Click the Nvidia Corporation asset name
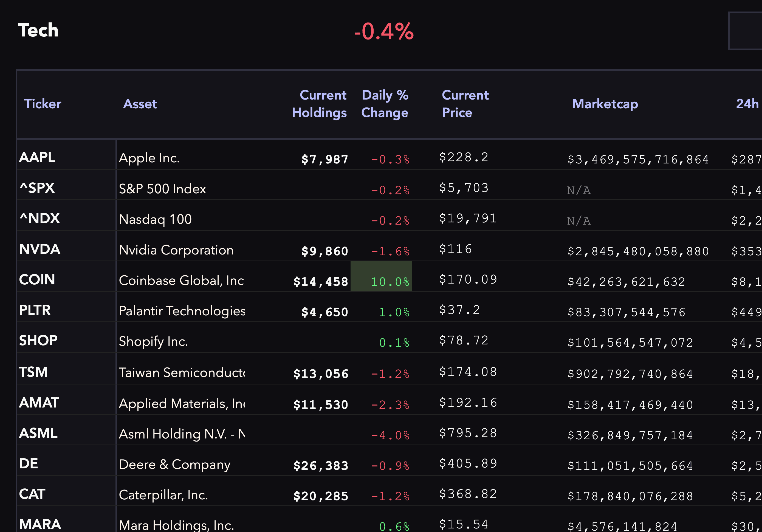This screenshot has width=762, height=532. [176, 250]
